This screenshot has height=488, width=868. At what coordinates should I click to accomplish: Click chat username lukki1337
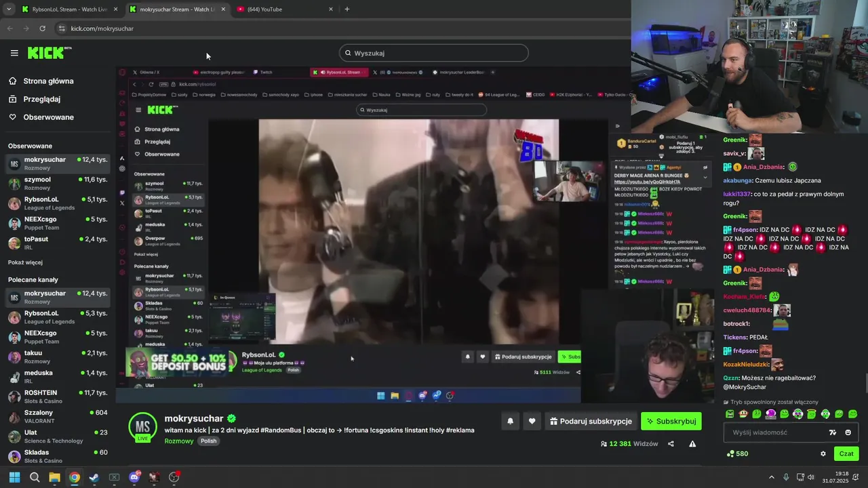[737, 194]
